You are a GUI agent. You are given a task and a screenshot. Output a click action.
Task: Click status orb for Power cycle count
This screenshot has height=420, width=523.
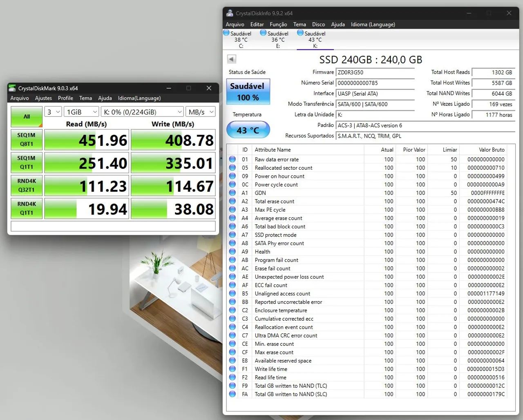point(232,184)
